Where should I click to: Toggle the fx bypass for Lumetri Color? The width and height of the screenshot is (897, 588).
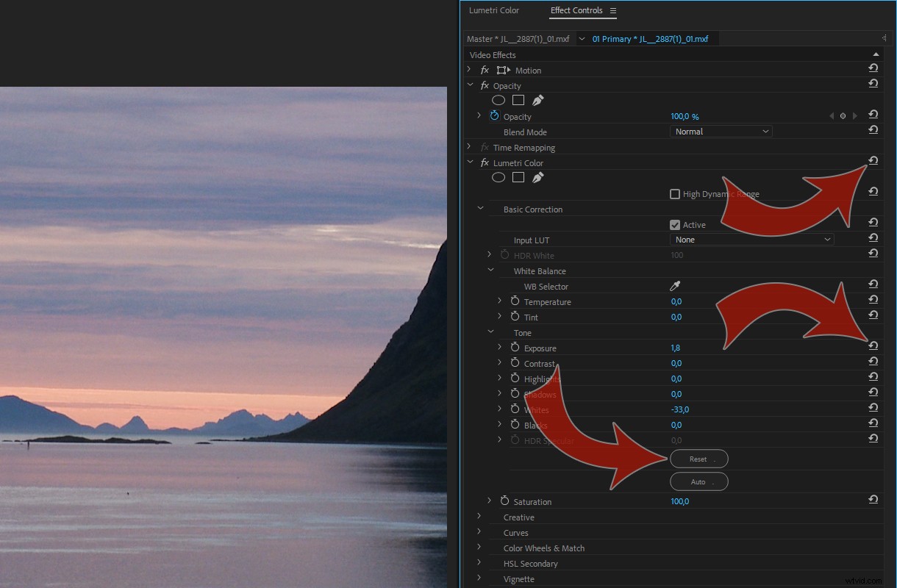[485, 162]
